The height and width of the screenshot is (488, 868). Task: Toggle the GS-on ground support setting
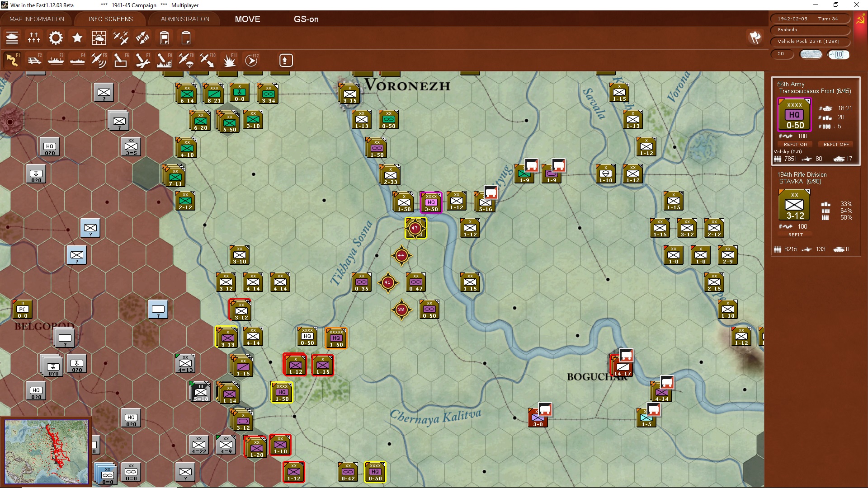coord(306,19)
